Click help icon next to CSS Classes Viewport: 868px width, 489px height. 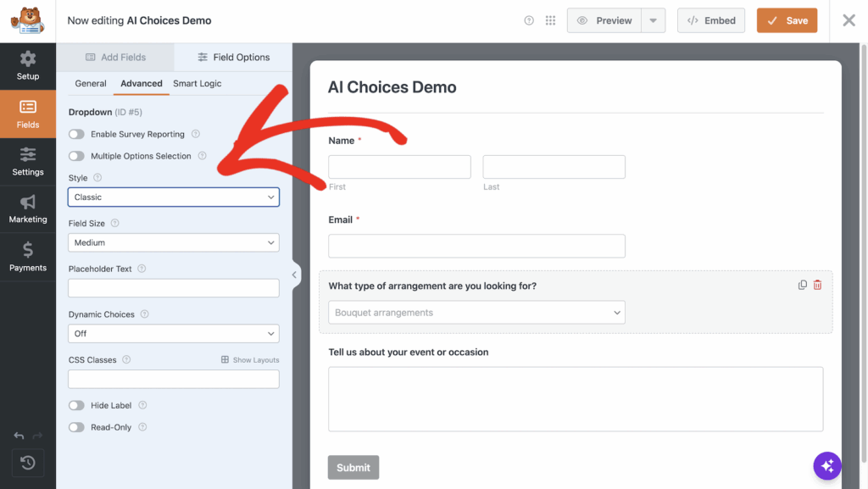pyautogui.click(x=126, y=359)
